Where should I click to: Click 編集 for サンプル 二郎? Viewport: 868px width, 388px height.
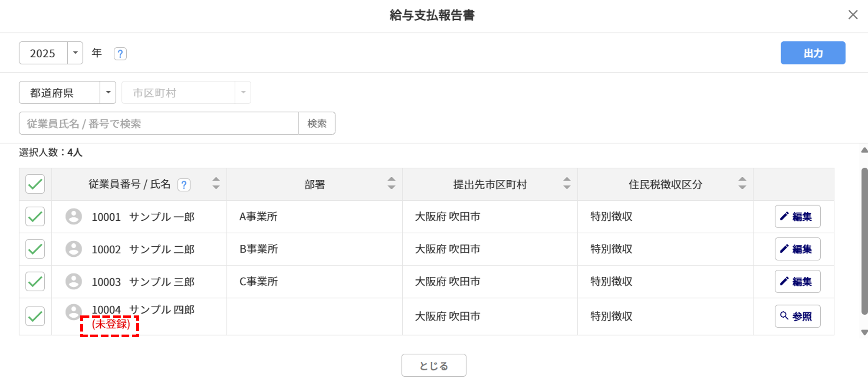797,249
